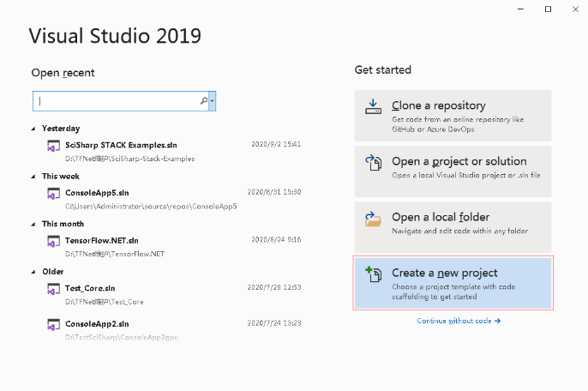Click the Create a new project icon
Screen dimensions: 588x391
pos(373,274)
